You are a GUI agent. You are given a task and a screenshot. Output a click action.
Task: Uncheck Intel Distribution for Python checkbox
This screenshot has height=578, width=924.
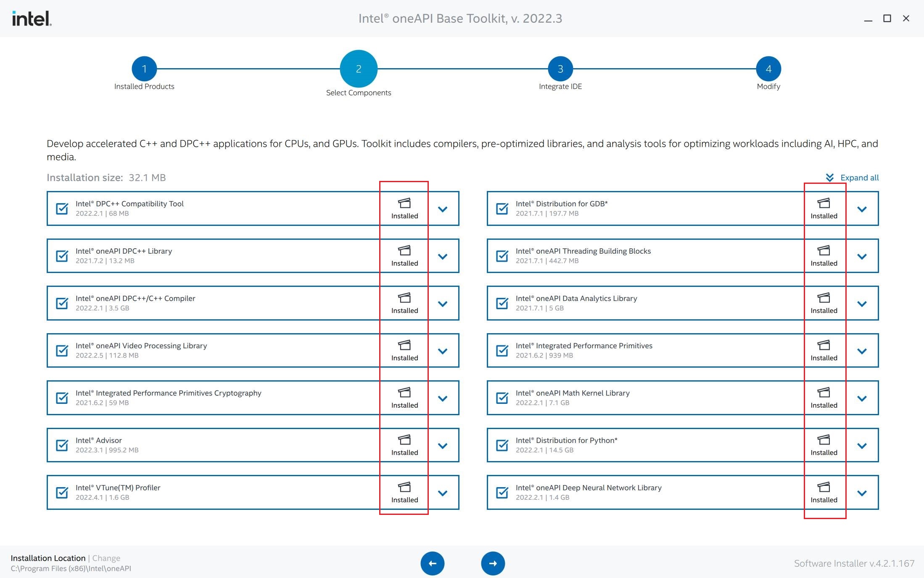pyautogui.click(x=502, y=445)
